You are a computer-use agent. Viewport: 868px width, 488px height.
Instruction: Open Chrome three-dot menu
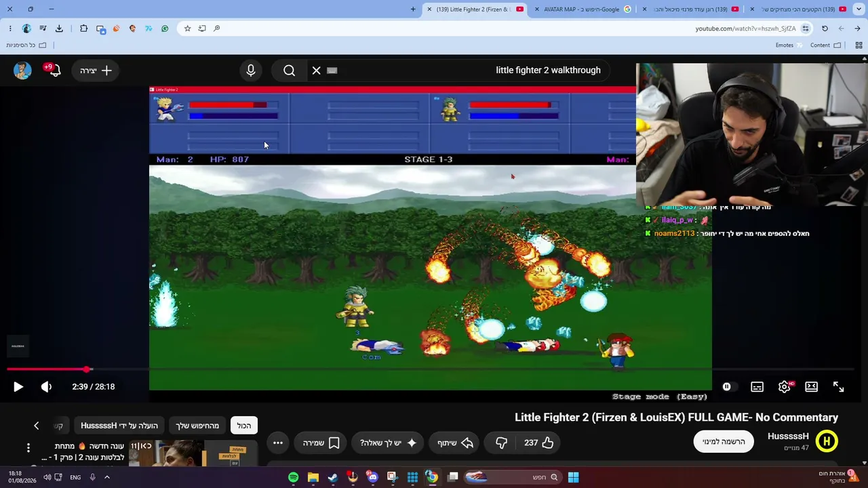[x=10, y=28]
